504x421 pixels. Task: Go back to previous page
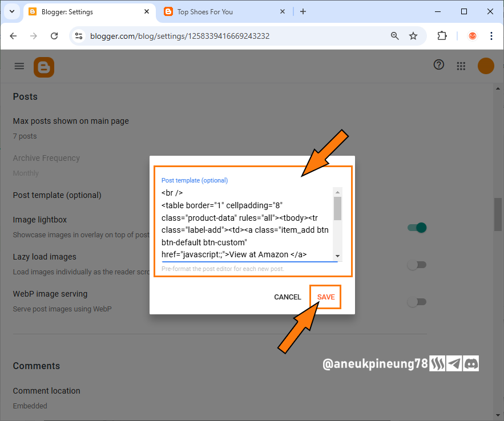coord(13,36)
